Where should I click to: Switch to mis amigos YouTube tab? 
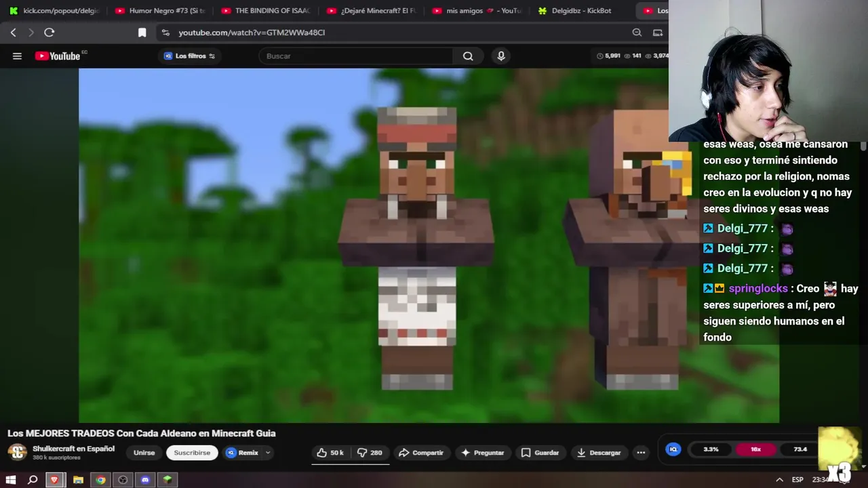click(478, 11)
